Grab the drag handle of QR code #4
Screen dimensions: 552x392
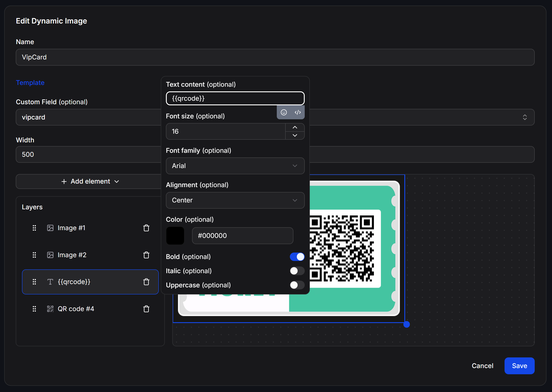(34, 309)
